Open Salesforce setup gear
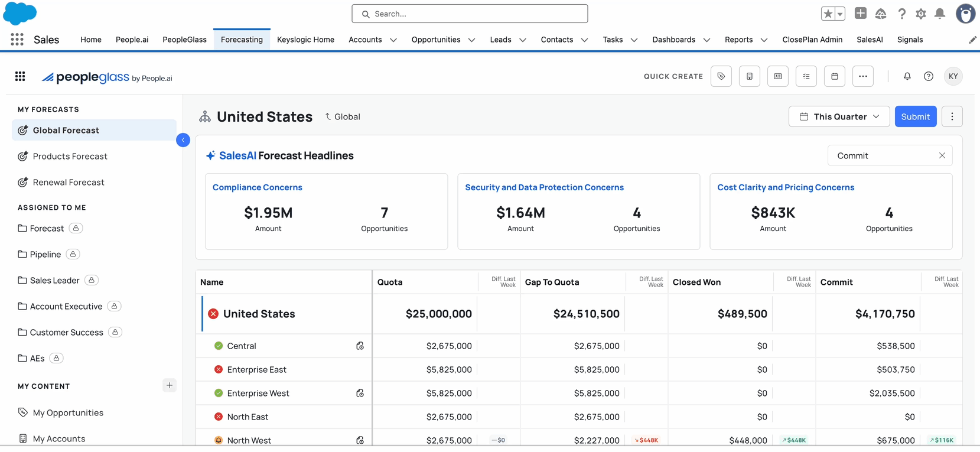Screen dimensions: 980x452 pyautogui.click(x=921, y=14)
